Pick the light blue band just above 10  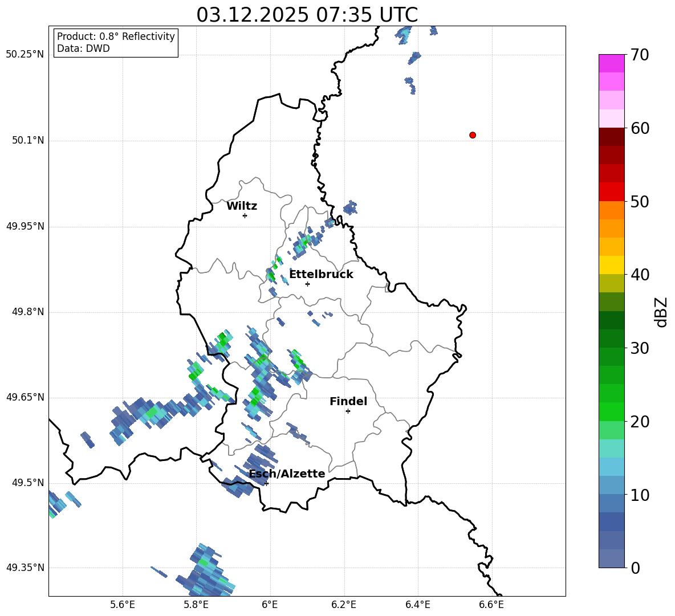coord(611,485)
